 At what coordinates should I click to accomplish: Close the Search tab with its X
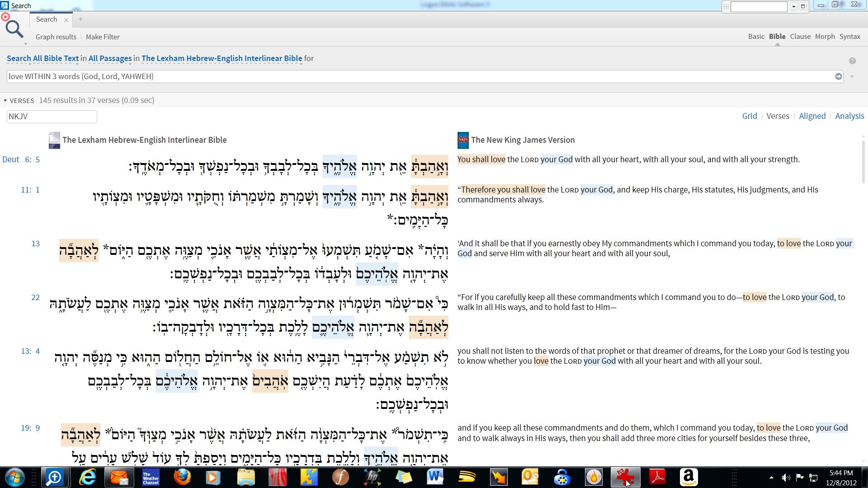(66, 20)
